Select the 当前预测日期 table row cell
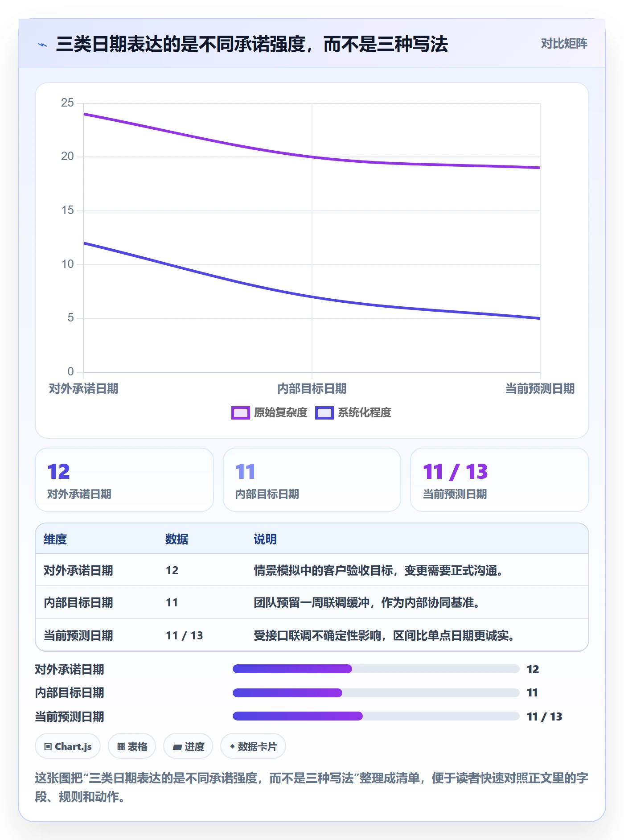The width and height of the screenshot is (624, 840). 78,635
